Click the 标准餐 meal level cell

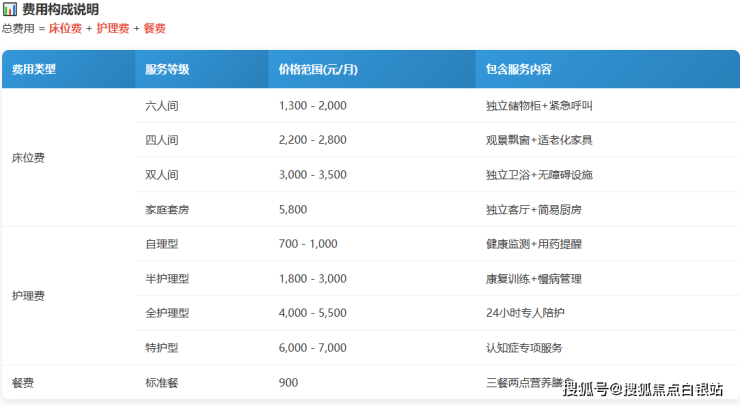tap(162, 382)
